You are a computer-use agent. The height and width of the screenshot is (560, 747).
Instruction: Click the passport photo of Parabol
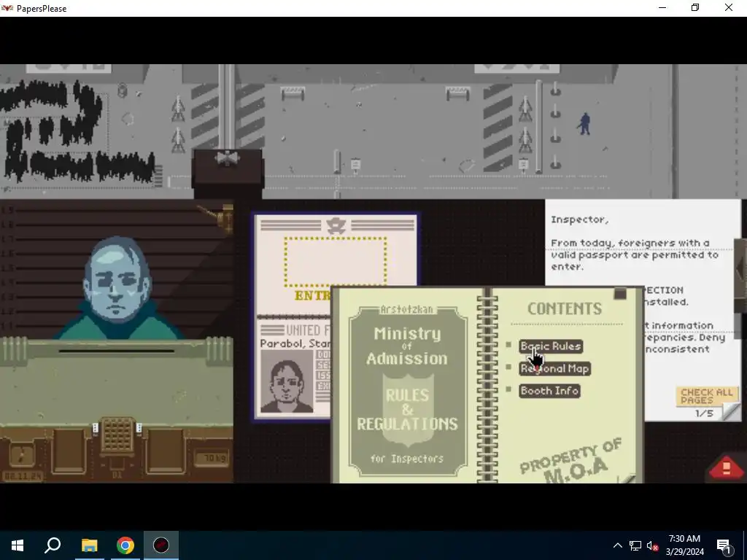point(287,382)
